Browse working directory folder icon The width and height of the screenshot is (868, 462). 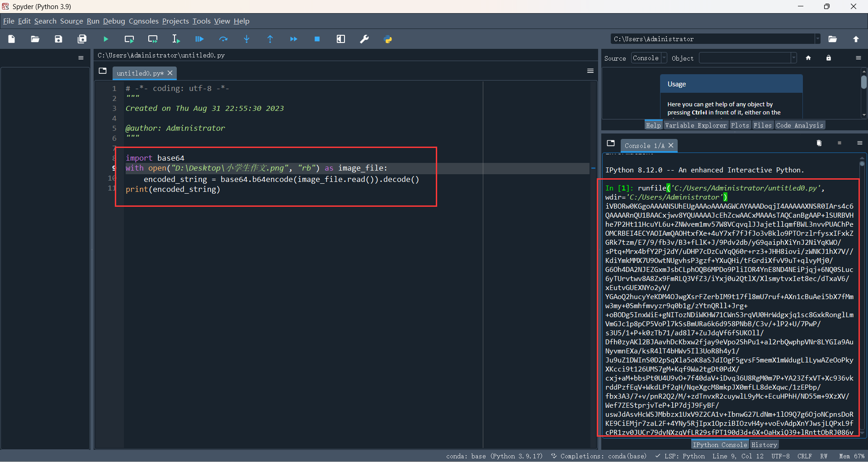(833, 39)
